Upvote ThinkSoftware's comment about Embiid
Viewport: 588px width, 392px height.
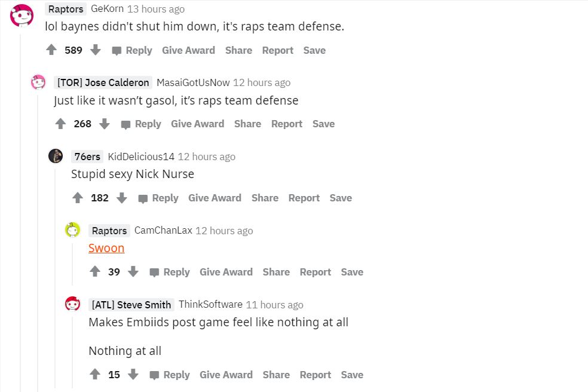click(x=94, y=375)
